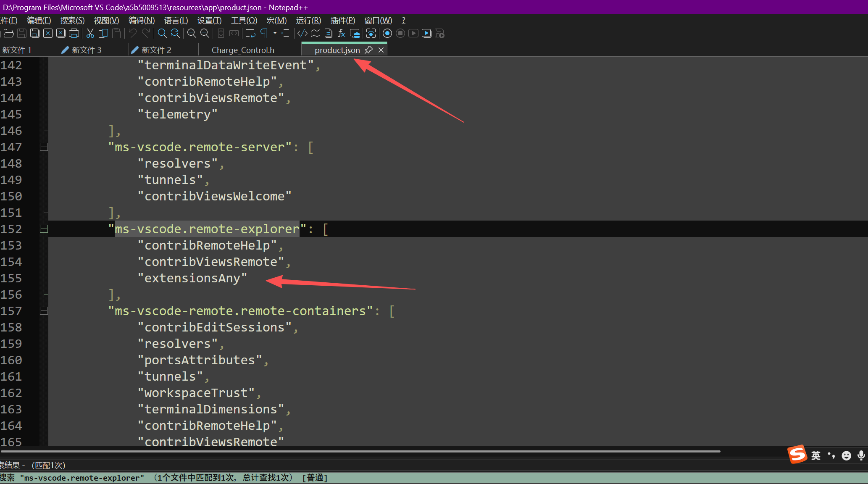This screenshot has width=868, height=484.
Task: Click the "telemetry" string on line 145
Action: pos(178,114)
